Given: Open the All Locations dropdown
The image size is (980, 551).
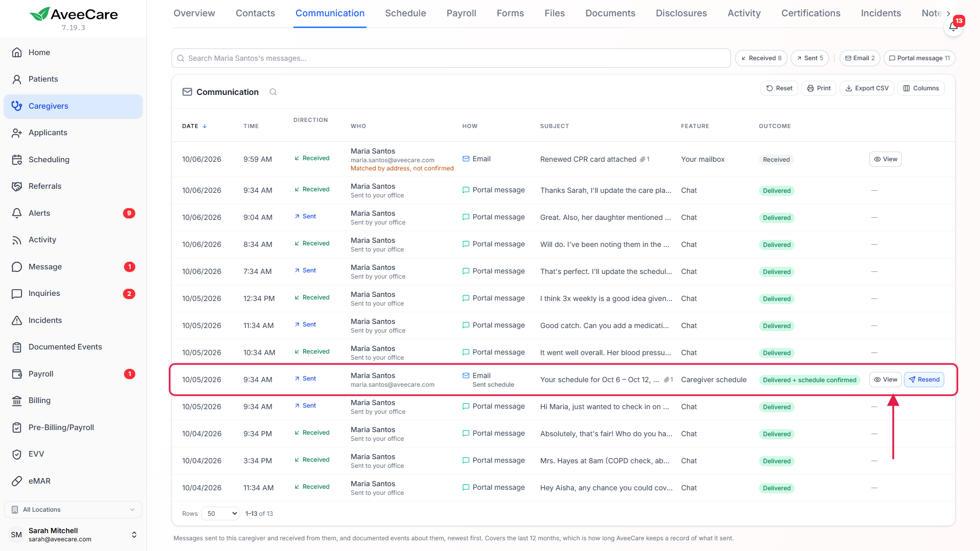Looking at the screenshot, I should pos(73,510).
